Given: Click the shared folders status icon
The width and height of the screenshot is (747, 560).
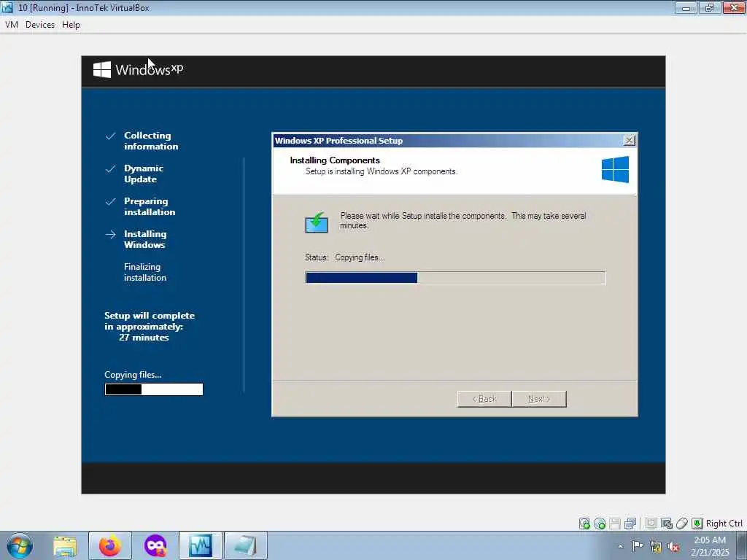Looking at the screenshot, I should tap(651, 524).
